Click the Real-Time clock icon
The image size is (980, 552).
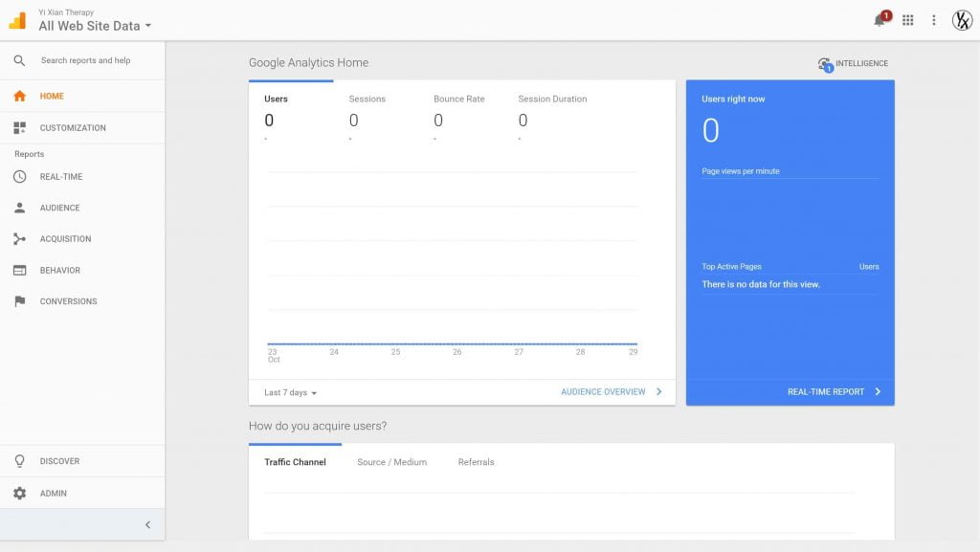[x=19, y=177]
